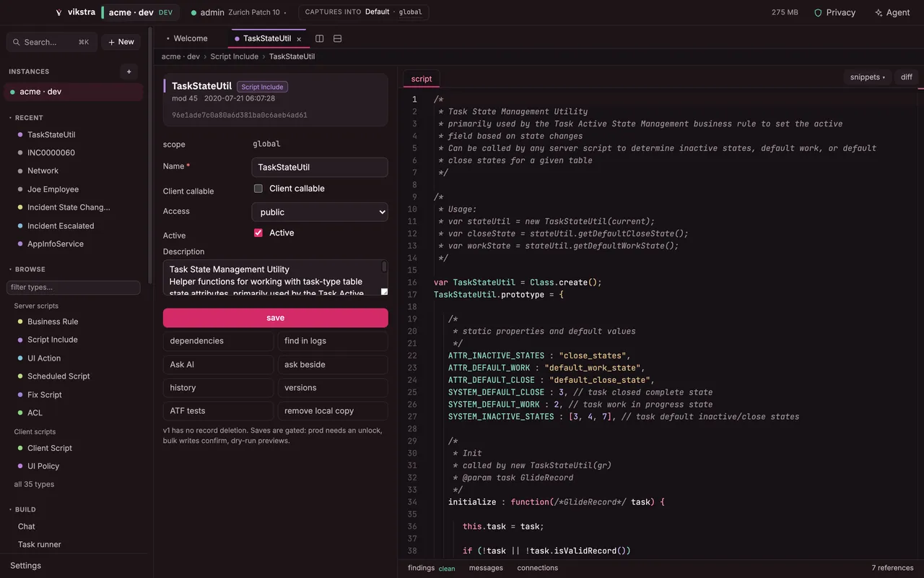
Task: Click the split-horizontal layout icon
Action: click(x=337, y=38)
